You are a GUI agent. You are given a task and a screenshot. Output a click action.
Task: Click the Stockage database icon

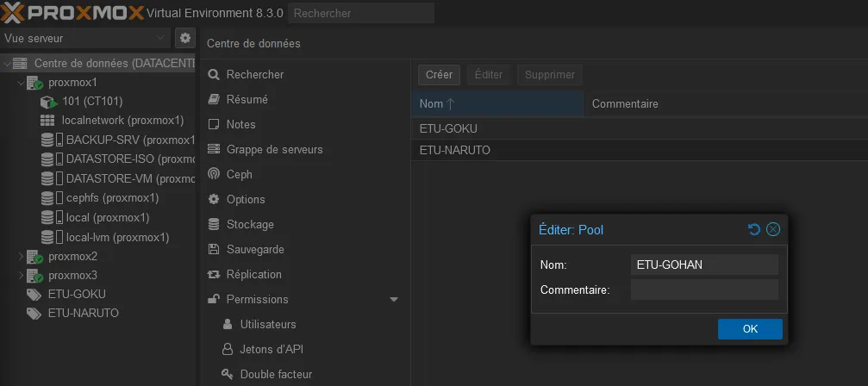tap(214, 224)
